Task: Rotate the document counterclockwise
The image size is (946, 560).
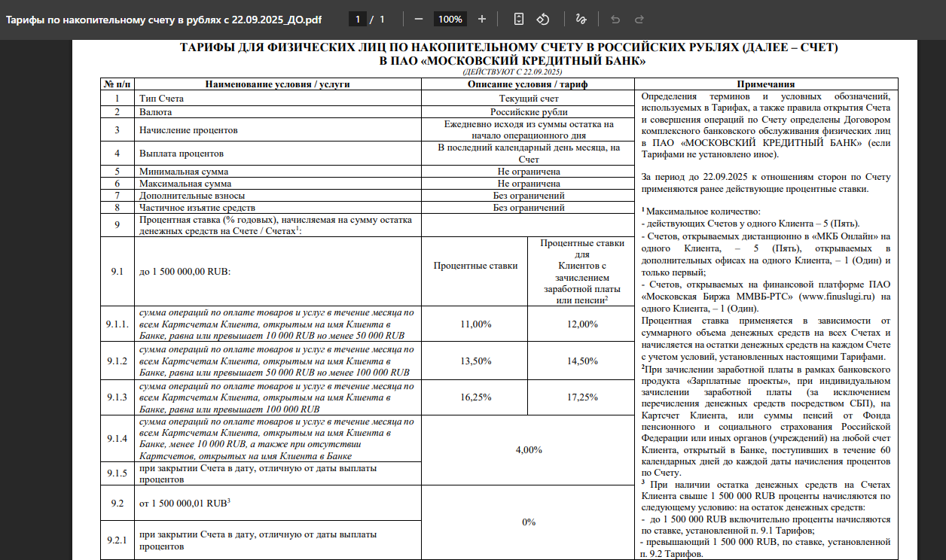Action: [542, 19]
